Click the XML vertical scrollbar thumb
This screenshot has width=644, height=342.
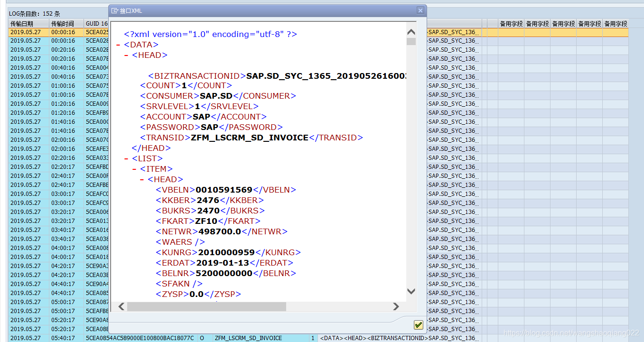411,41
